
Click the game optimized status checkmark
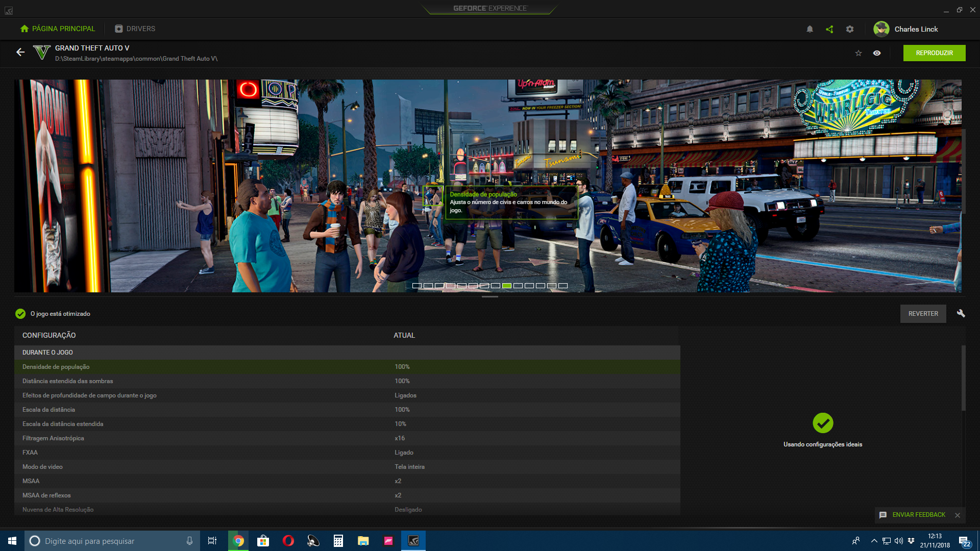tap(20, 314)
